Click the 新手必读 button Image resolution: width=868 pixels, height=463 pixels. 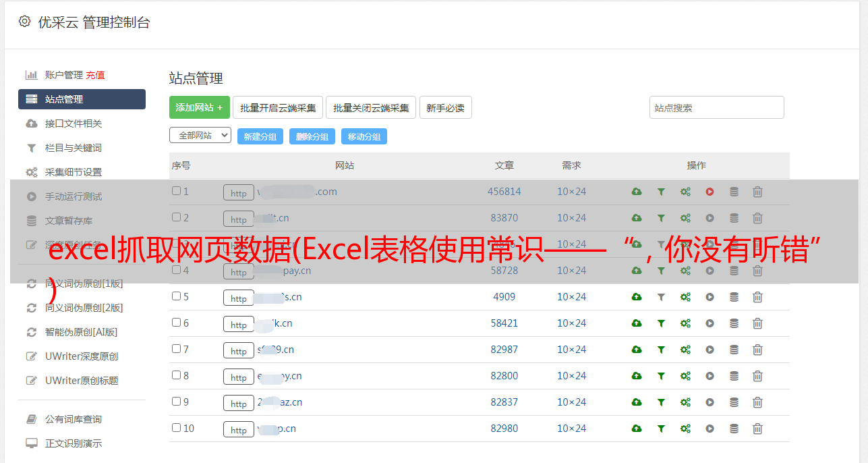[x=446, y=107]
